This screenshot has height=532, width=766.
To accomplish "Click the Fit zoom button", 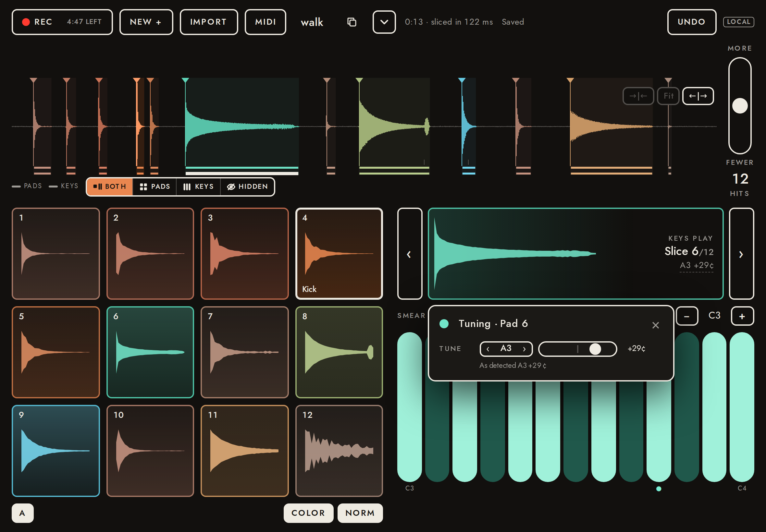I will [668, 96].
